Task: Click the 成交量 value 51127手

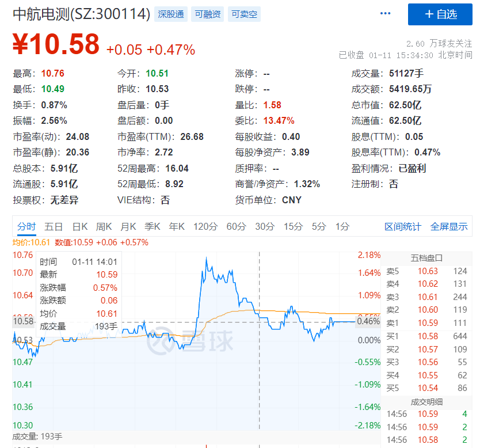Action: [x=406, y=74]
